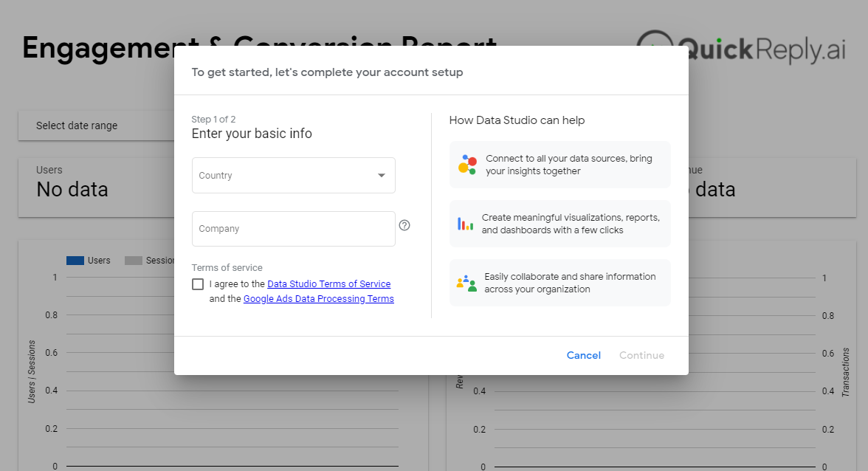868x471 pixels.
Task: Tick the Terms of service agreement checkbox
Action: click(198, 284)
